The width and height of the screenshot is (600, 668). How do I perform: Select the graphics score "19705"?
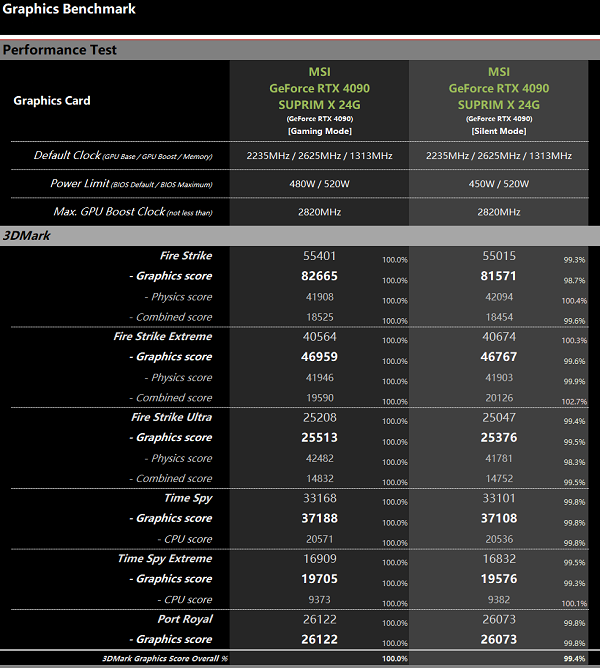point(319,579)
